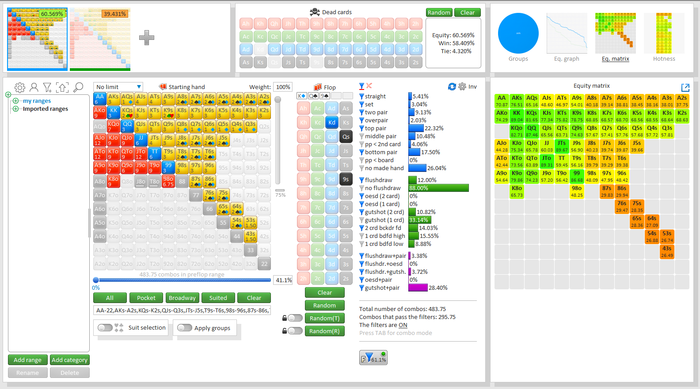Toggle the lock switch next to Random(R)
Viewport: 700px width, 389px height.
point(295,331)
